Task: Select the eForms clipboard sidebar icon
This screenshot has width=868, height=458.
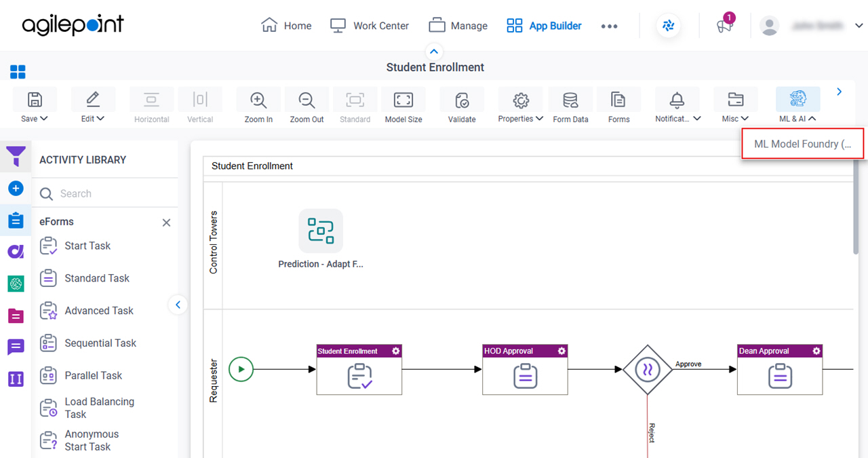Action: click(16, 221)
